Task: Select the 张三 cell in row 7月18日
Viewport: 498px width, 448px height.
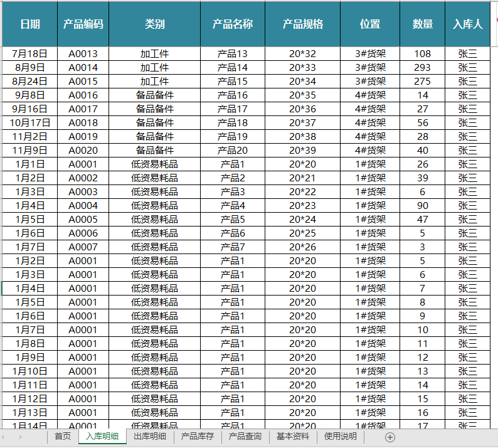Action: pyautogui.click(x=467, y=54)
